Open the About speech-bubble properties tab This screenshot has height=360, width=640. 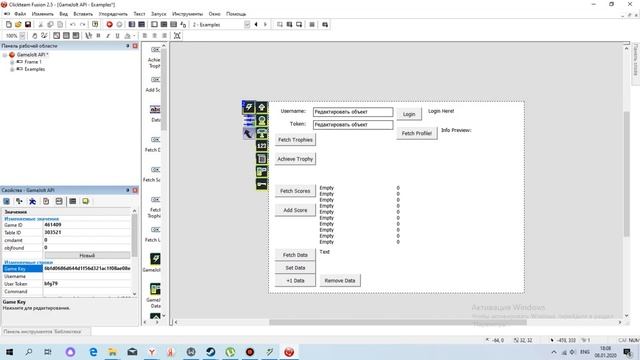tap(85, 201)
